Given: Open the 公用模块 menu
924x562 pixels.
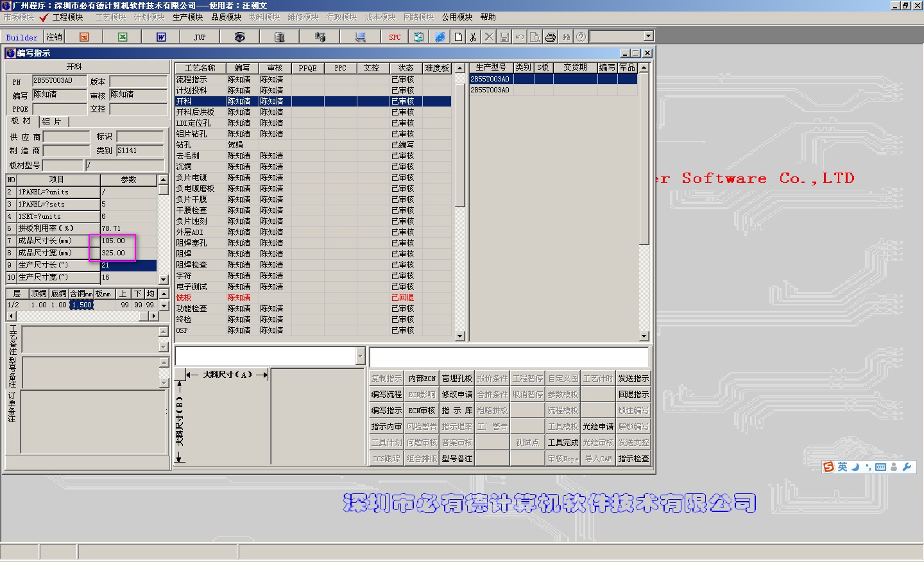Looking at the screenshot, I should tap(457, 17).
